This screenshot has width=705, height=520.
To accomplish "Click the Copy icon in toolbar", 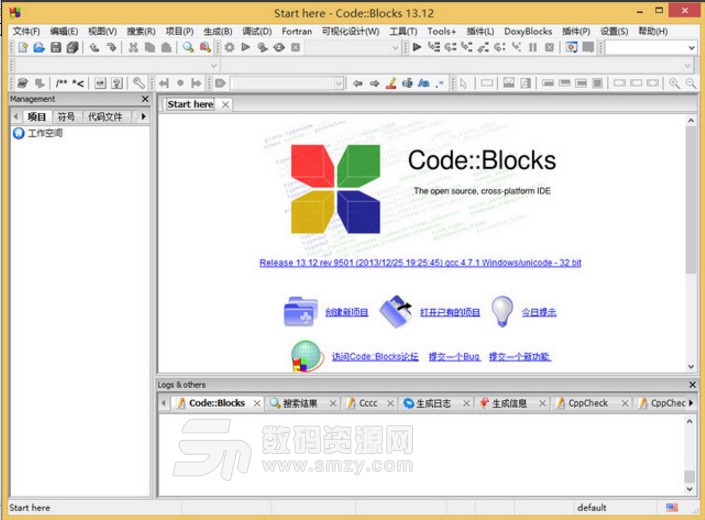I will (x=150, y=47).
